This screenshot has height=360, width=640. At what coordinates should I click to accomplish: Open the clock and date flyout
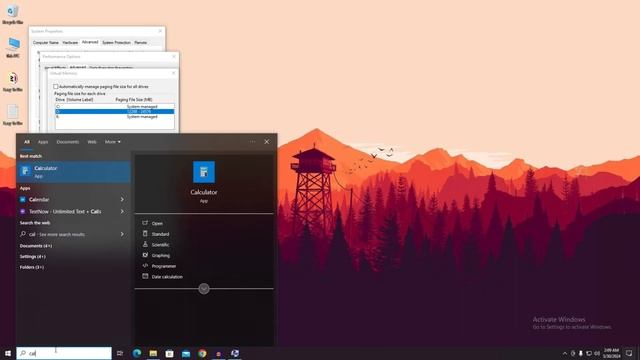click(611, 353)
